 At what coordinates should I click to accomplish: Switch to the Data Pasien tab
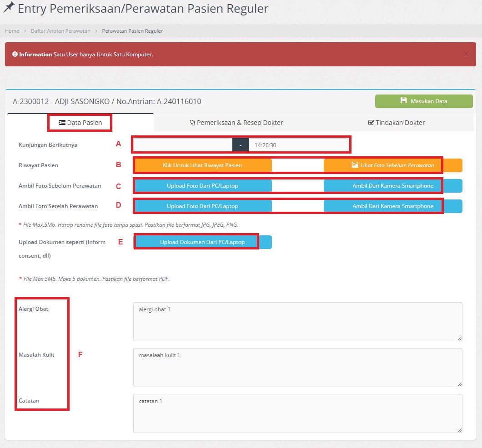pyautogui.click(x=80, y=123)
